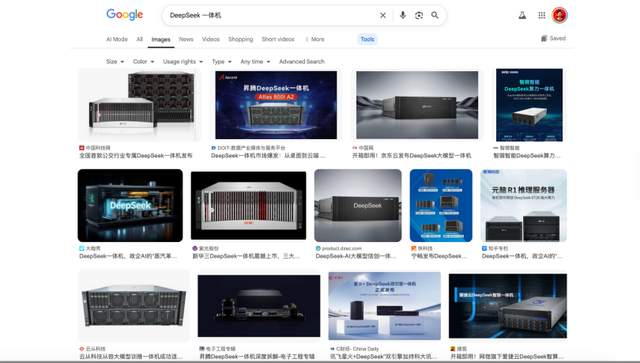Open the Google account profile avatar
The width and height of the screenshot is (640, 363).
click(x=560, y=16)
